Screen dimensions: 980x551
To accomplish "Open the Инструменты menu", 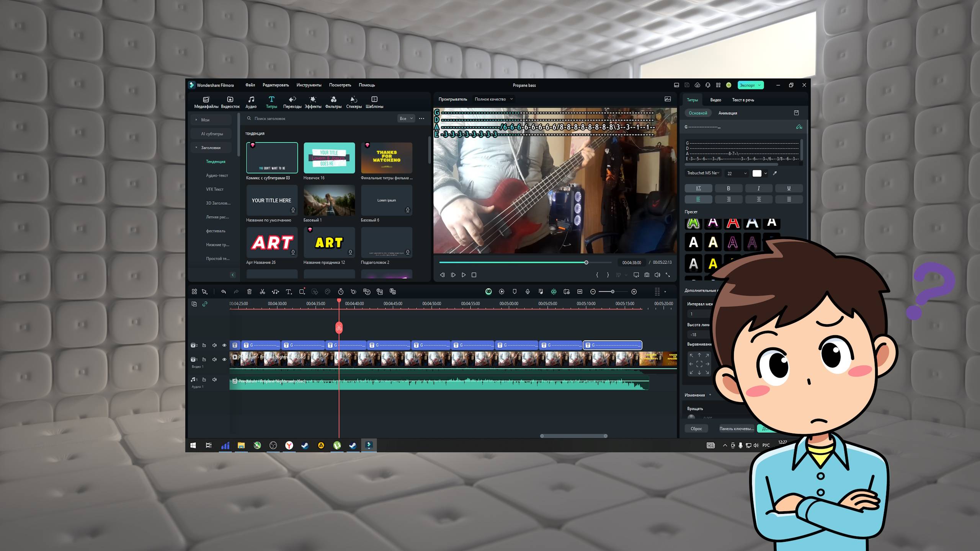I will coord(309,85).
